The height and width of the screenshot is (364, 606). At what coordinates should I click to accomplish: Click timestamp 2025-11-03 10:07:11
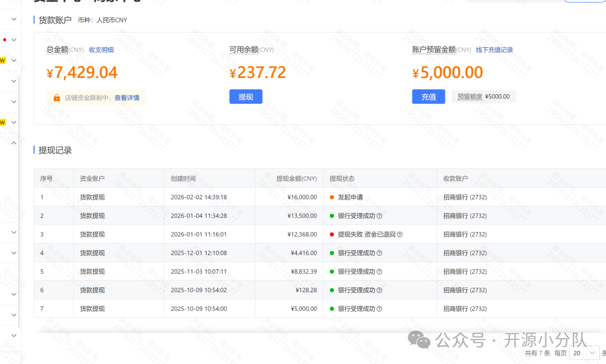pos(199,271)
